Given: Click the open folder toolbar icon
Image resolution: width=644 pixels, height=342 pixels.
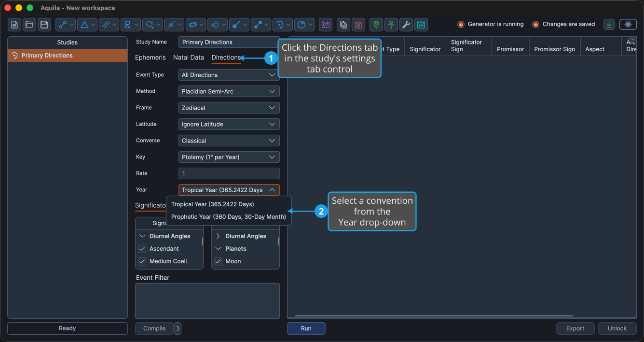Looking at the screenshot, I should [x=29, y=25].
